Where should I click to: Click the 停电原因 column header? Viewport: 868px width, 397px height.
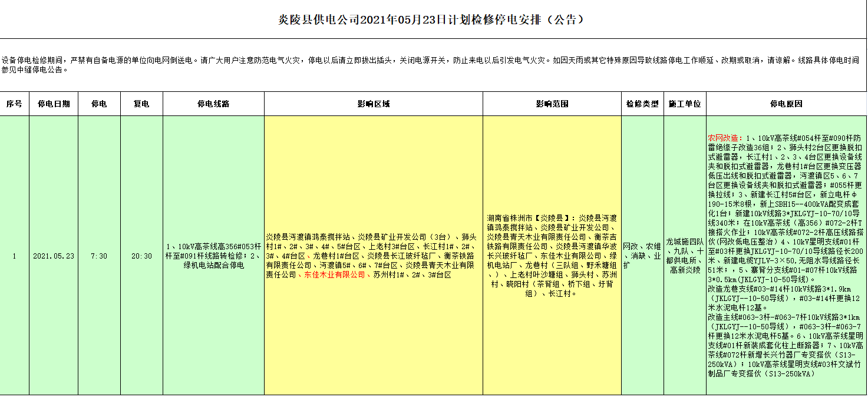click(x=786, y=104)
